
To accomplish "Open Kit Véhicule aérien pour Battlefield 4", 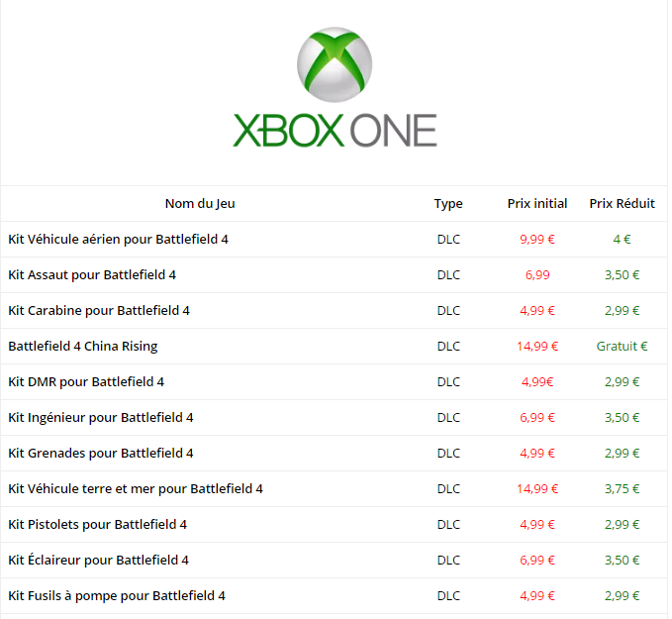I will pyautogui.click(x=119, y=240).
